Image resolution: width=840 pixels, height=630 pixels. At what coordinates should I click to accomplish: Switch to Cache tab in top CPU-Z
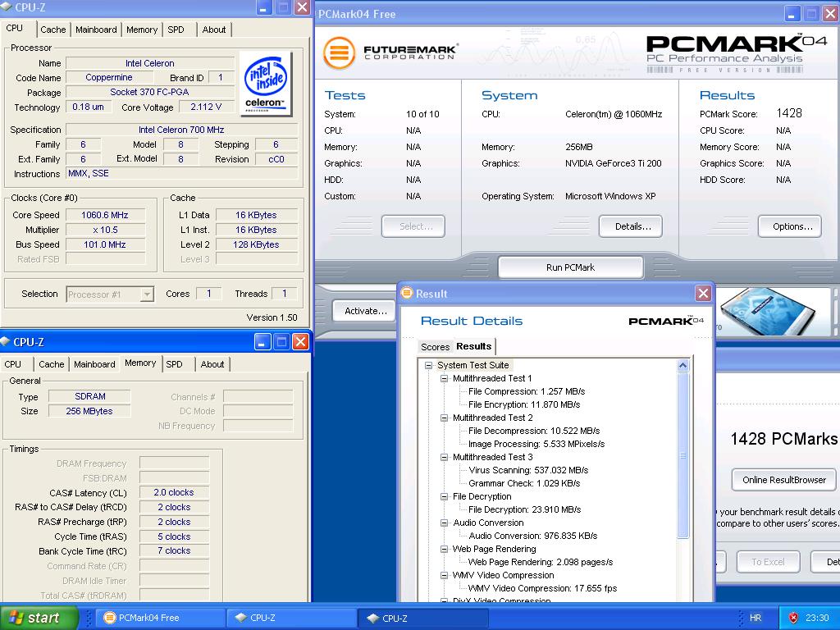tap(53, 30)
